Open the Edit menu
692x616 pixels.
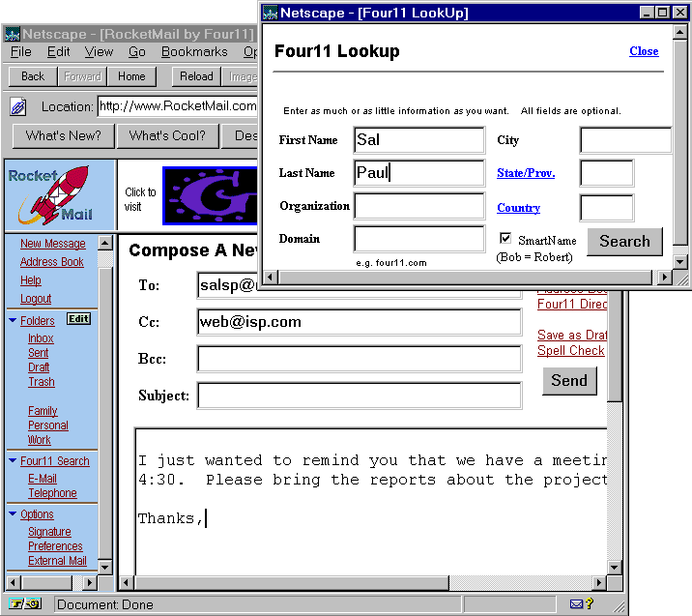pyautogui.click(x=59, y=52)
